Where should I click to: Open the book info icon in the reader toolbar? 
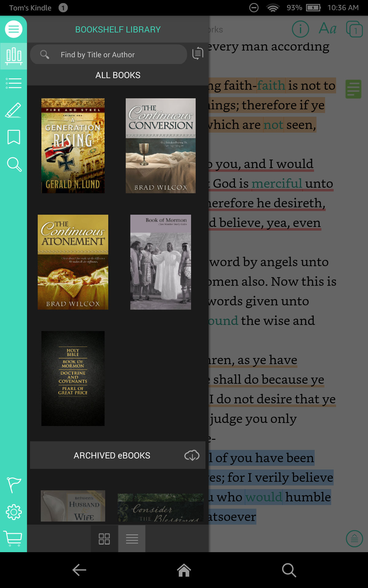(x=300, y=29)
